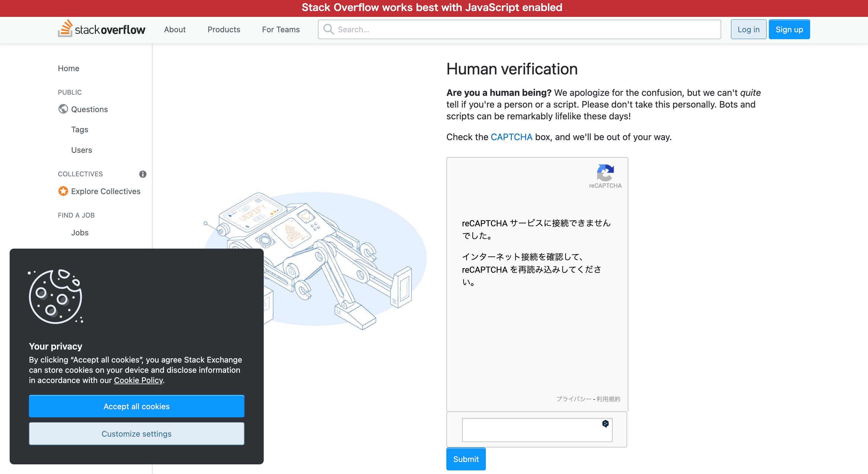Image resolution: width=868 pixels, height=474 pixels.
Task: Open the reCAPTCHA 利用規約 link
Action: [608, 399]
